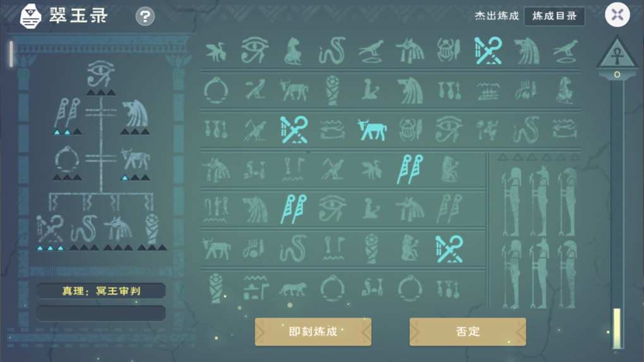Image resolution: width=644 pixels, height=362 pixels.
Task: Select the ouroboros ring in the formula tree
Action: [66, 159]
